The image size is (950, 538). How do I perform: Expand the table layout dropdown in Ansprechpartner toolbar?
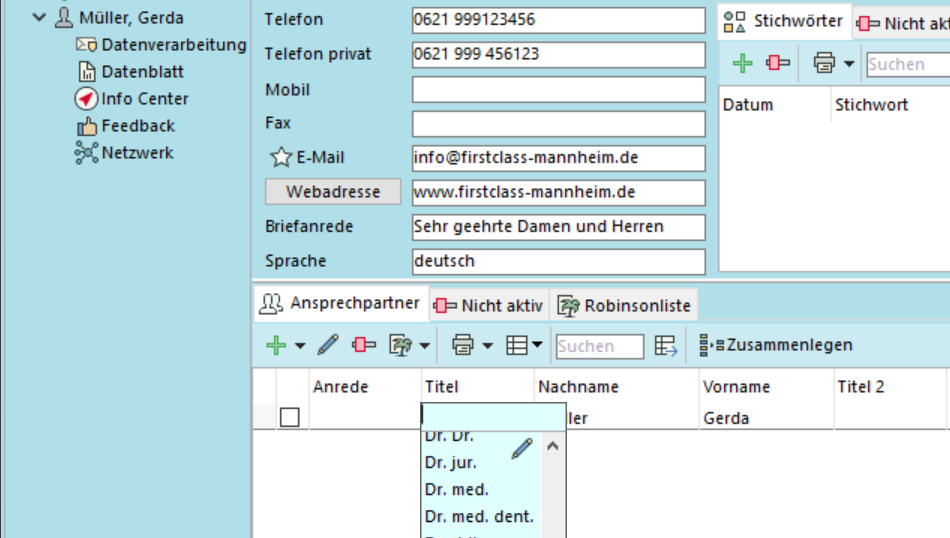pos(537,346)
